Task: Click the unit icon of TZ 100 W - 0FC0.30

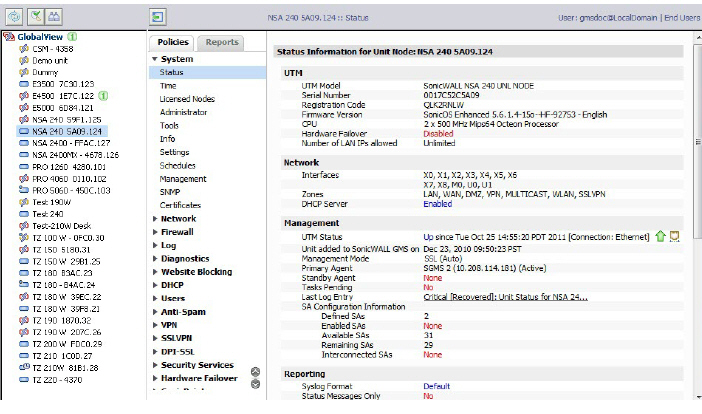Action: tap(24, 238)
